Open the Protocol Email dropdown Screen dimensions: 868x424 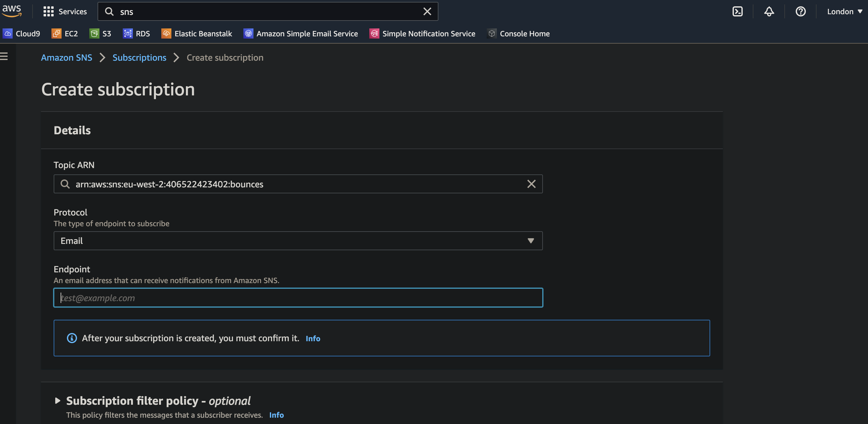point(298,241)
